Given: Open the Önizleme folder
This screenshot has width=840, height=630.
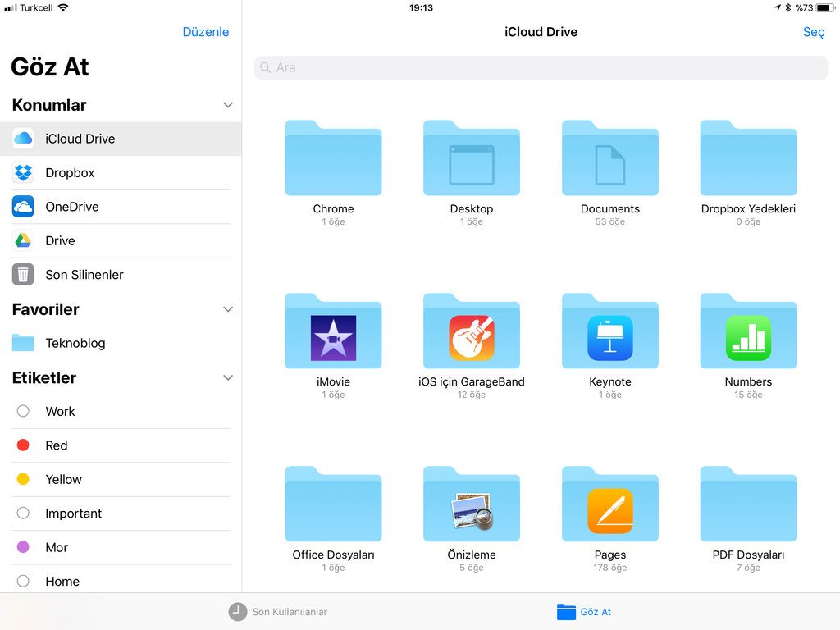Looking at the screenshot, I should pos(472,504).
